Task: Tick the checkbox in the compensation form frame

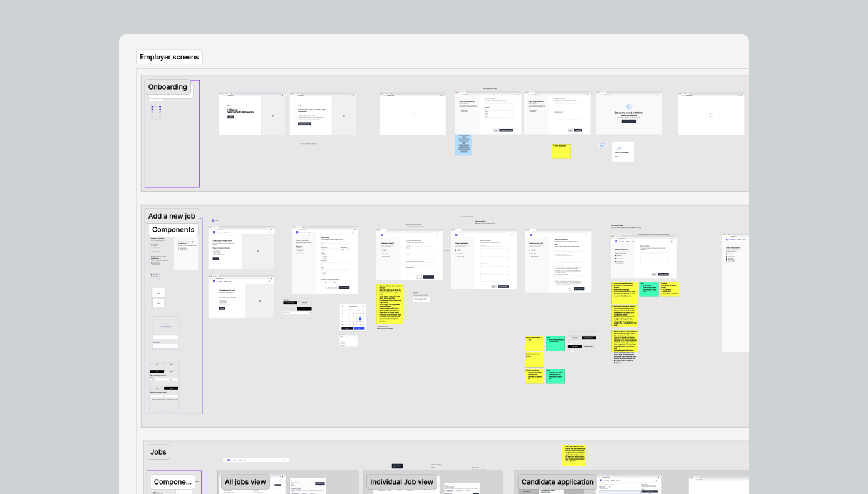Action: pyautogui.click(x=557, y=282)
